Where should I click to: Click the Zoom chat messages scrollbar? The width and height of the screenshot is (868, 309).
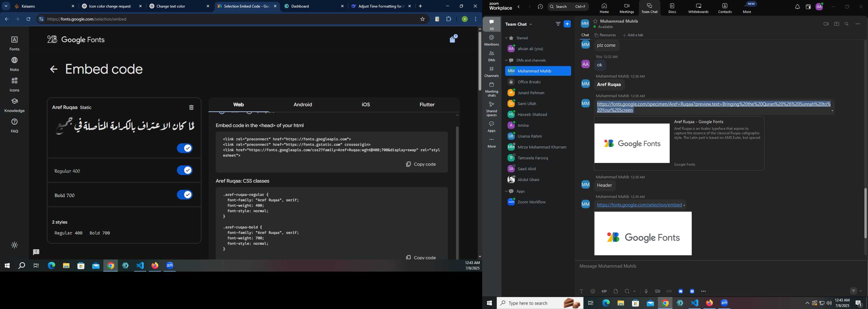coord(865,213)
